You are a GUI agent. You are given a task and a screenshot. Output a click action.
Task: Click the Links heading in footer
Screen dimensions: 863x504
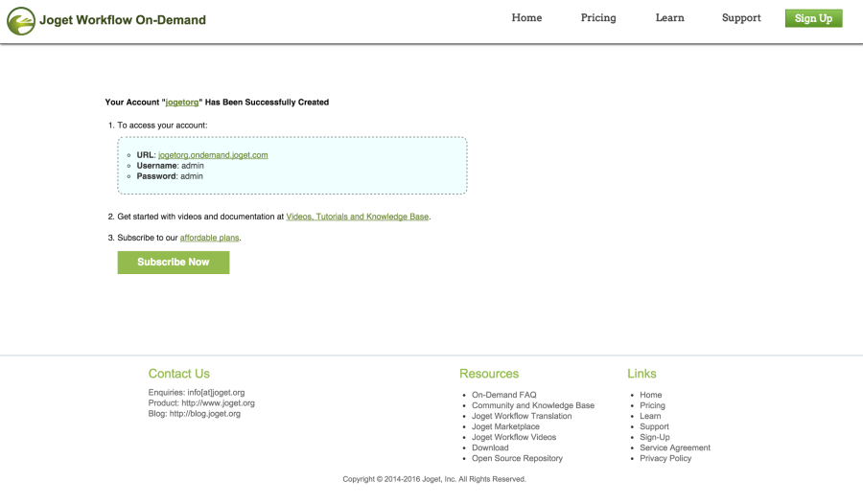click(641, 374)
